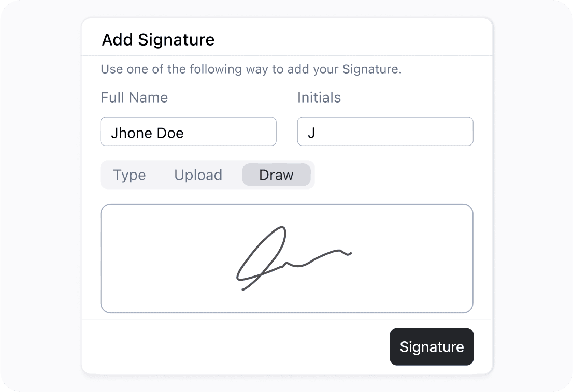Click the instruction text about adding Signature
This screenshot has height=392, width=573.
click(x=251, y=69)
